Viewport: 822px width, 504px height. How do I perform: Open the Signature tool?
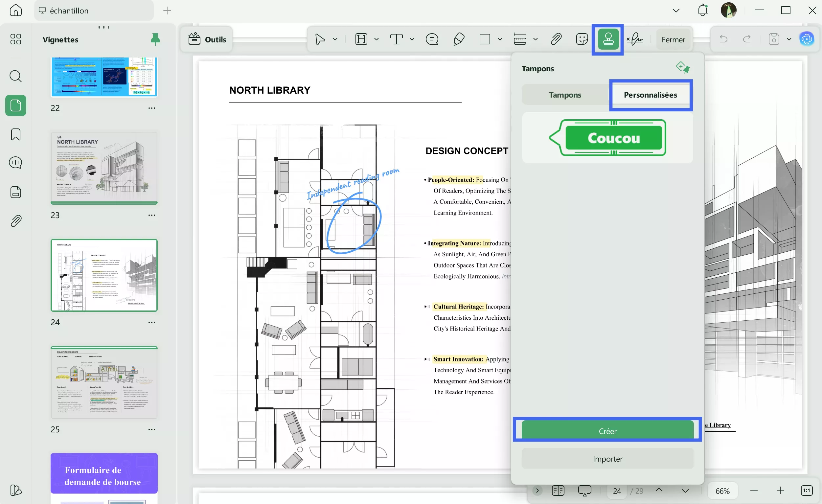click(634, 39)
